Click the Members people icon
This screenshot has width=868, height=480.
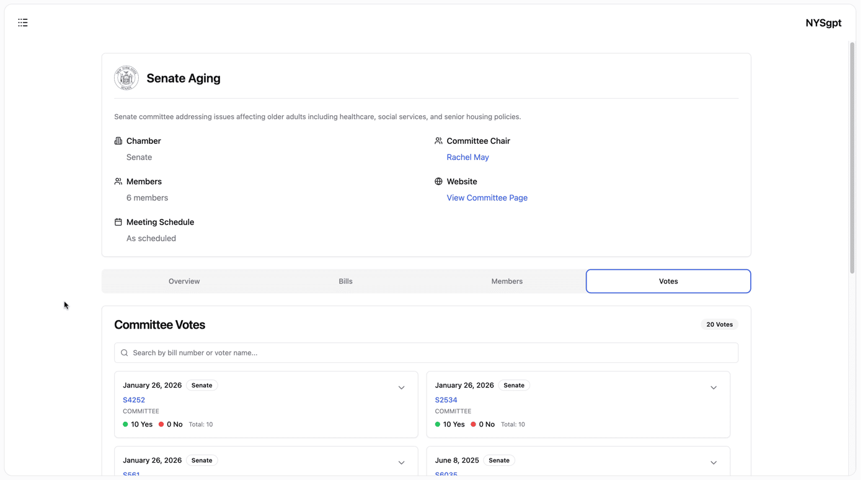pyautogui.click(x=118, y=181)
